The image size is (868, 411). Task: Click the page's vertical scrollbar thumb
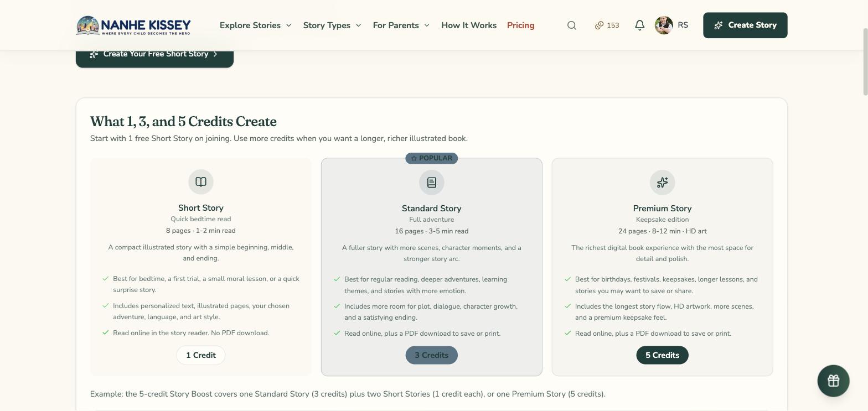point(865,61)
